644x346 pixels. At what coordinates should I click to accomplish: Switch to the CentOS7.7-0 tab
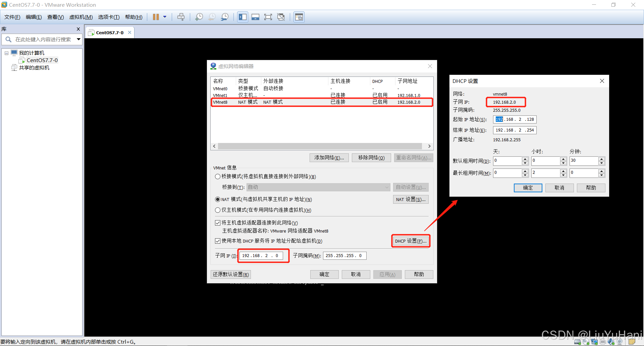click(110, 33)
